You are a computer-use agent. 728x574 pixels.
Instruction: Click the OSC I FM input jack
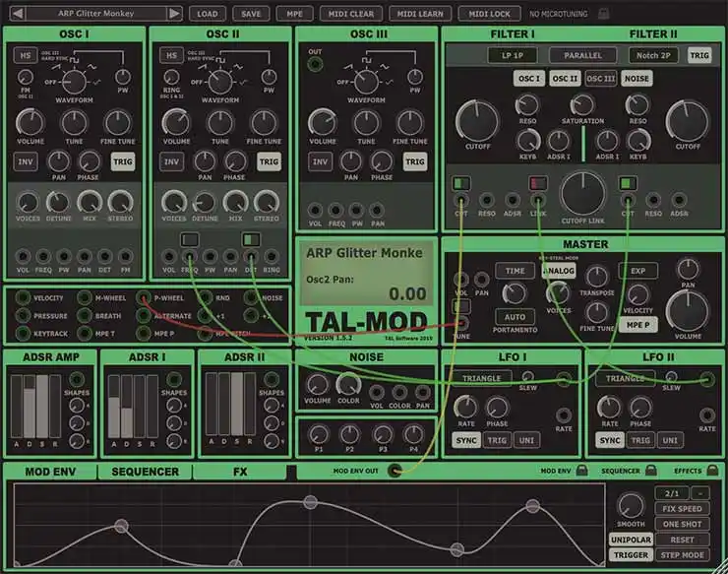tap(125, 256)
